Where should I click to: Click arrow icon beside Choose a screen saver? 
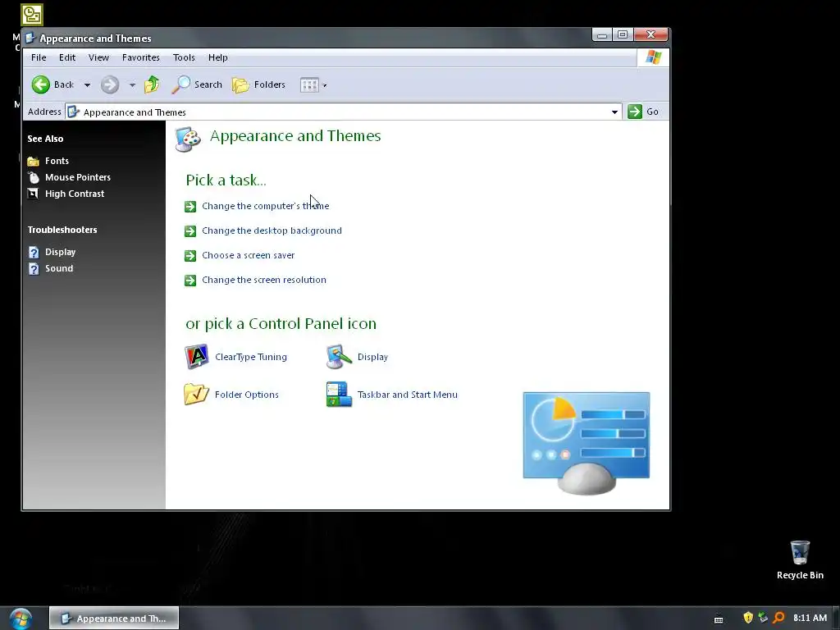(190, 256)
